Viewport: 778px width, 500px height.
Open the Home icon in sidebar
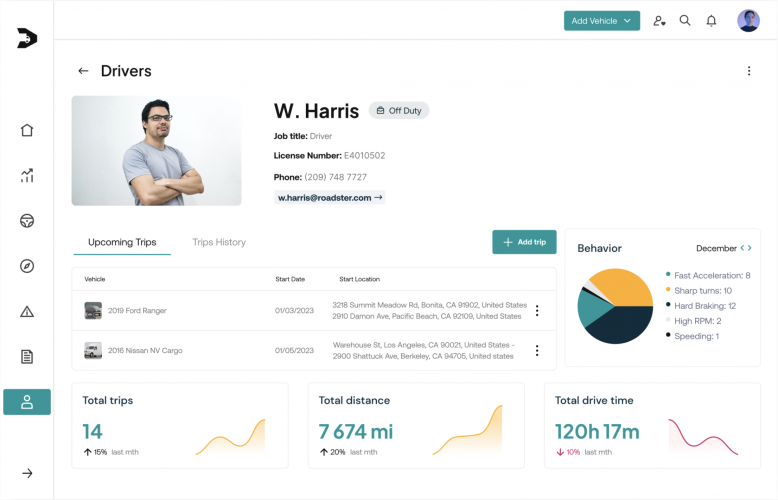coord(27,130)
